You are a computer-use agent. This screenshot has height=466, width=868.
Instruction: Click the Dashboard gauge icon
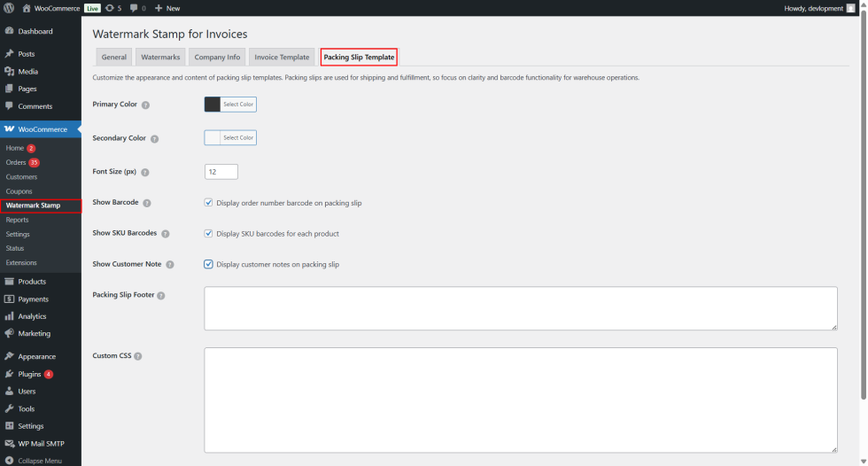pos(9,31)
